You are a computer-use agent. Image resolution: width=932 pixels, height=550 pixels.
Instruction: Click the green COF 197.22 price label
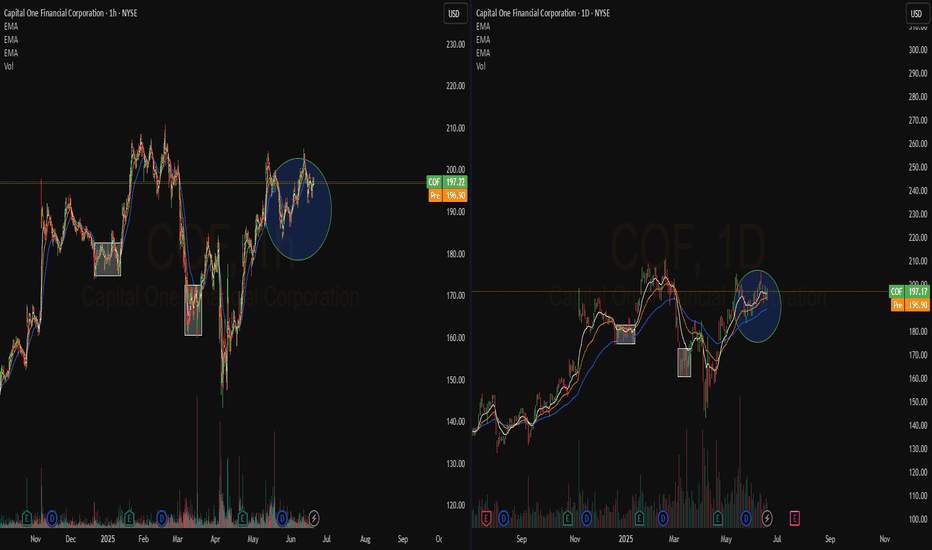448,182
